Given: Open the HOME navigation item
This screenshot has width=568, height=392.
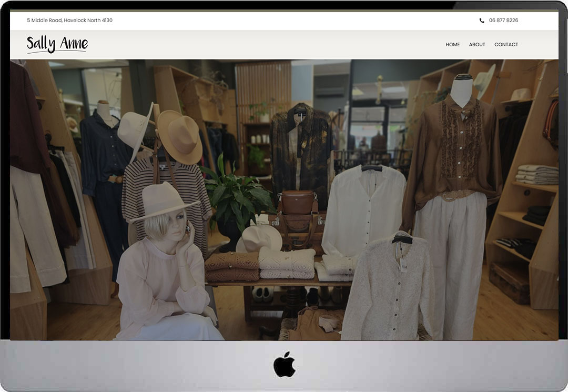Looking at the screenshot, I should tap(452, 44).
